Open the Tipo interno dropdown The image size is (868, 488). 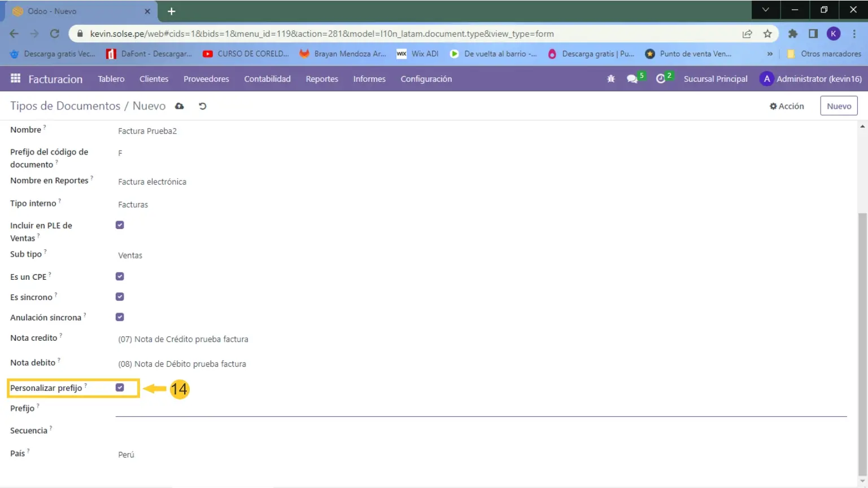click(x=226, y=205)
